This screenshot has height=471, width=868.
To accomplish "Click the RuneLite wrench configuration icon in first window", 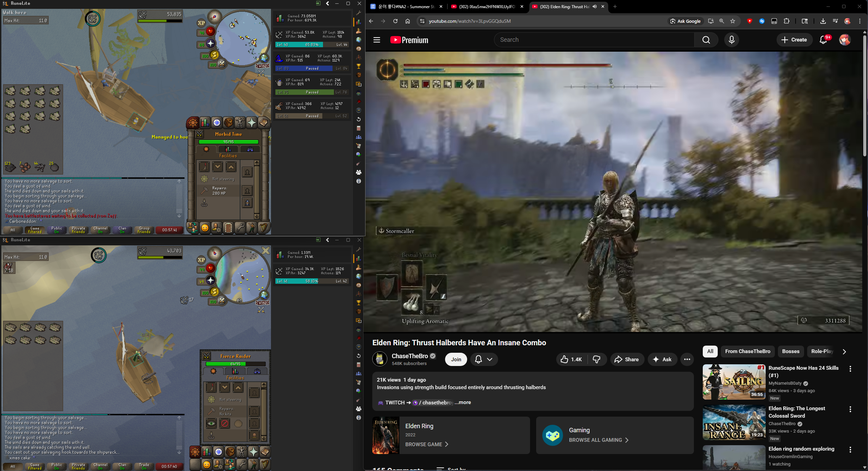I will click(x=358, y=13).
